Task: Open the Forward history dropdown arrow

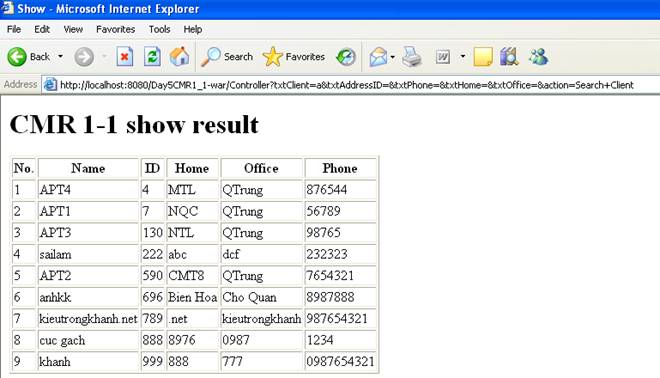Action: [x=104, y=56]
